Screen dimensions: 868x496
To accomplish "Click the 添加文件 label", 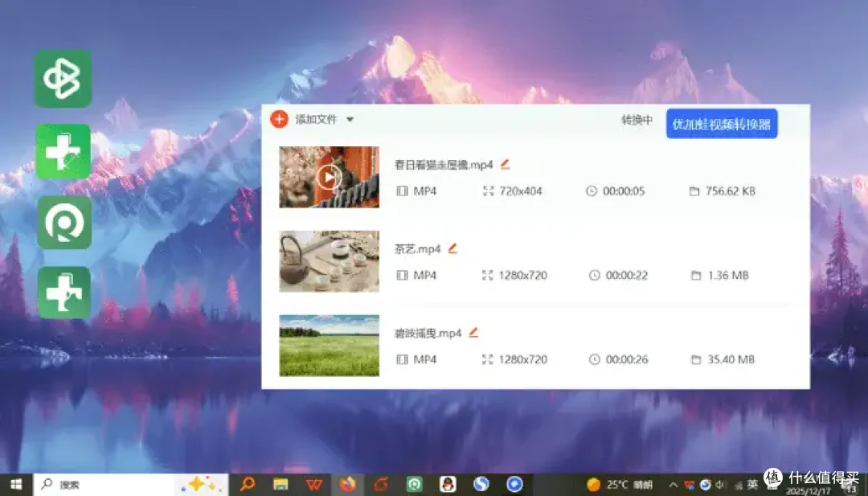I will [316, 119].
